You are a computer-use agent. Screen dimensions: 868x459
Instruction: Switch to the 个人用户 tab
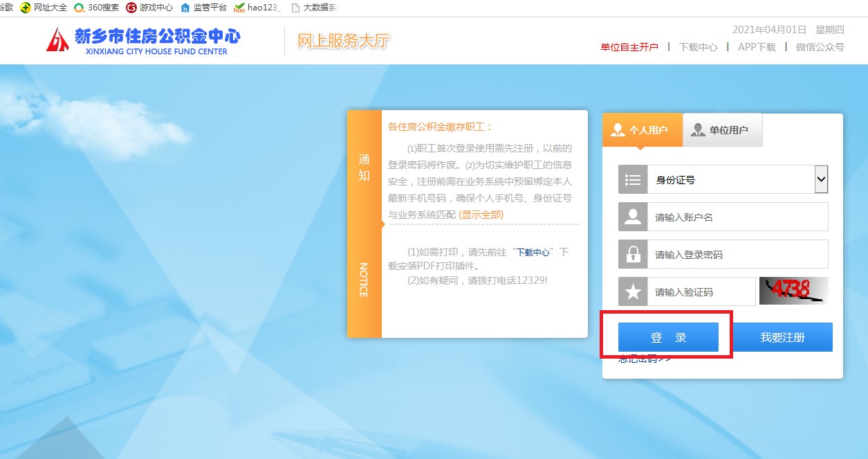(x=643, y=130)
